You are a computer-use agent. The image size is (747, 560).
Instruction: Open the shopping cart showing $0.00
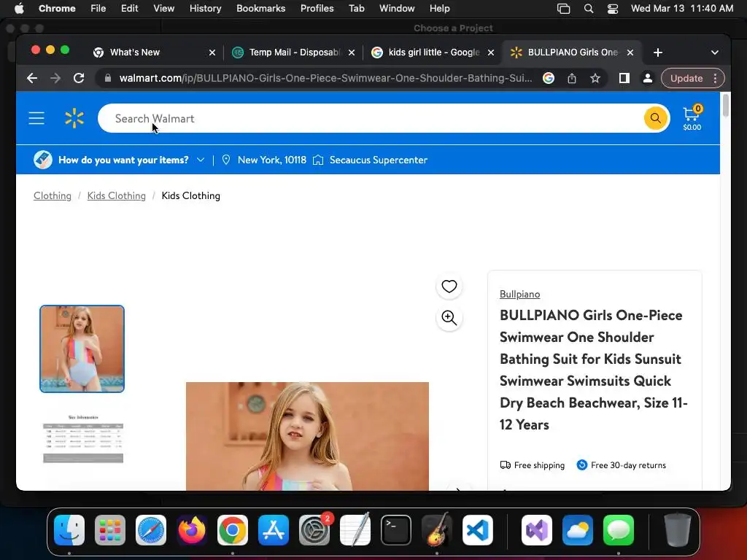pyautogui.click(x=692, y=118)
